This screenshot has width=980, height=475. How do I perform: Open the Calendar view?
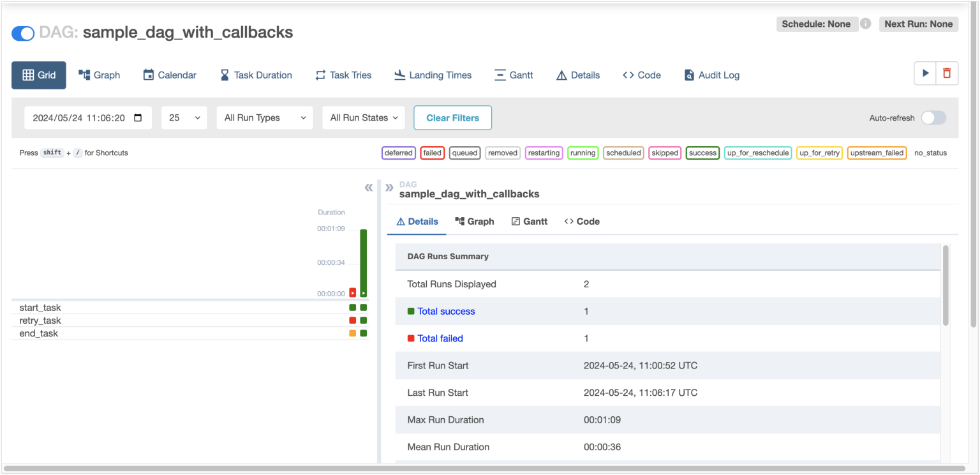(169, 75)
